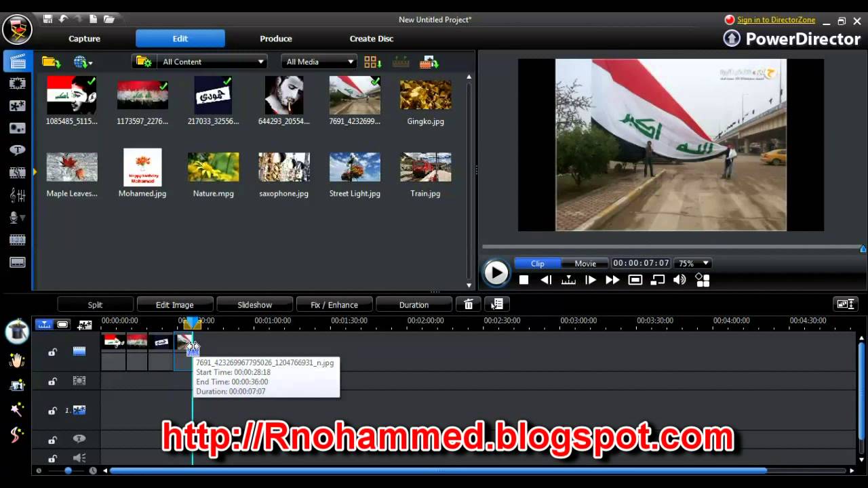Screen dimensions: 868x488
Task: Click the Edit Image button
Action: click(x=175, y=305)
